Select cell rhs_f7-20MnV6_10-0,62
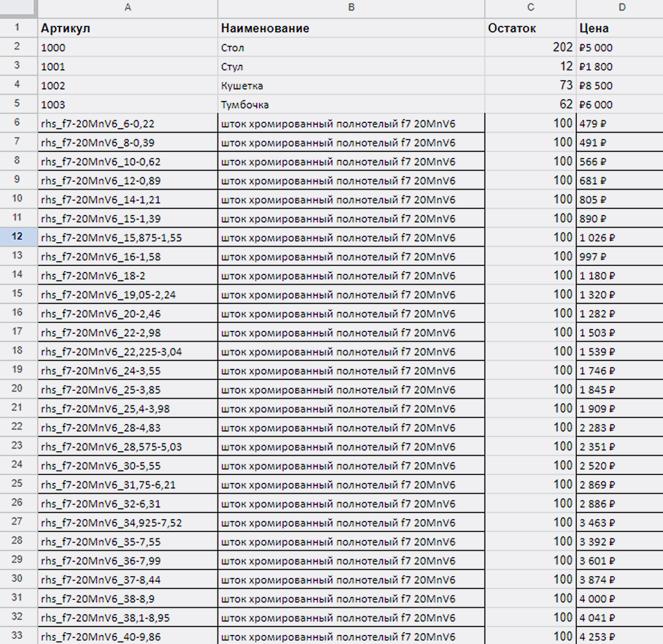The image size is (663, 644). [128, 161]
